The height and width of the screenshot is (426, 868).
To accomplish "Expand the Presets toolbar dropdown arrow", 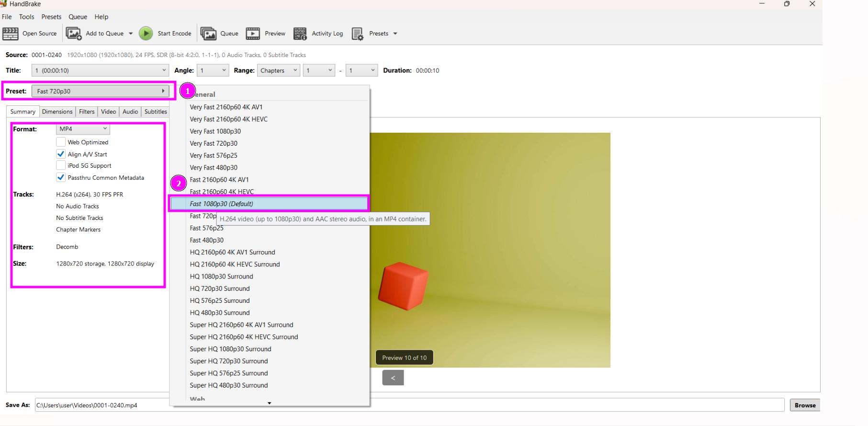I will 395,34.
